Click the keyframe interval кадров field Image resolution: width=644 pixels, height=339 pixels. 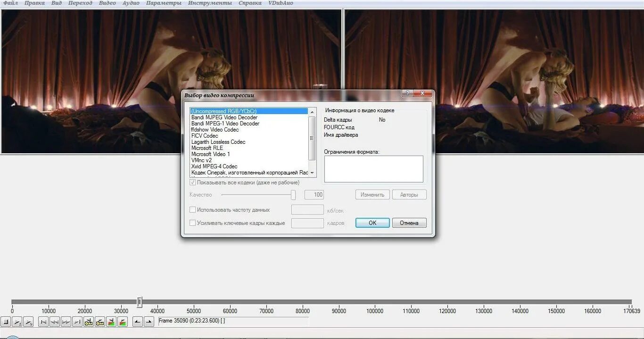point(307,223)
